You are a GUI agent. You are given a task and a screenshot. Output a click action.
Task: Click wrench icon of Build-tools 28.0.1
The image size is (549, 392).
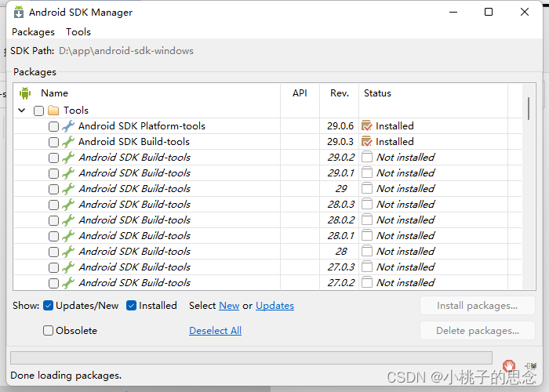coord(68,235)
